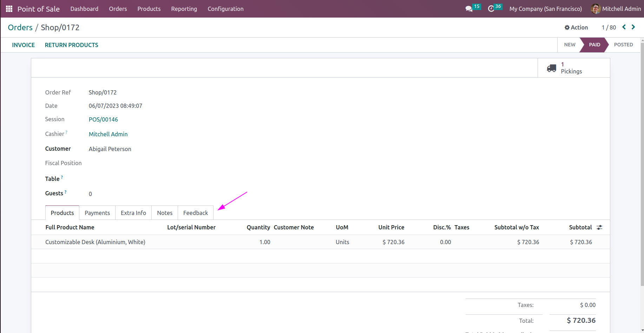644x333 pixels.
Task: Expand the Reporting menu
Action: [x=184, y=9]
